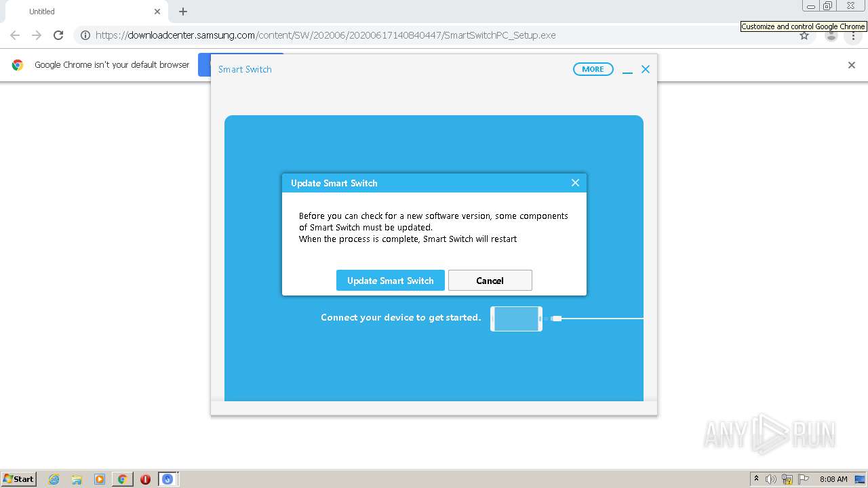Close the Smart Switch window
This screenshot has height=488, width=868.
click(646, 69)
